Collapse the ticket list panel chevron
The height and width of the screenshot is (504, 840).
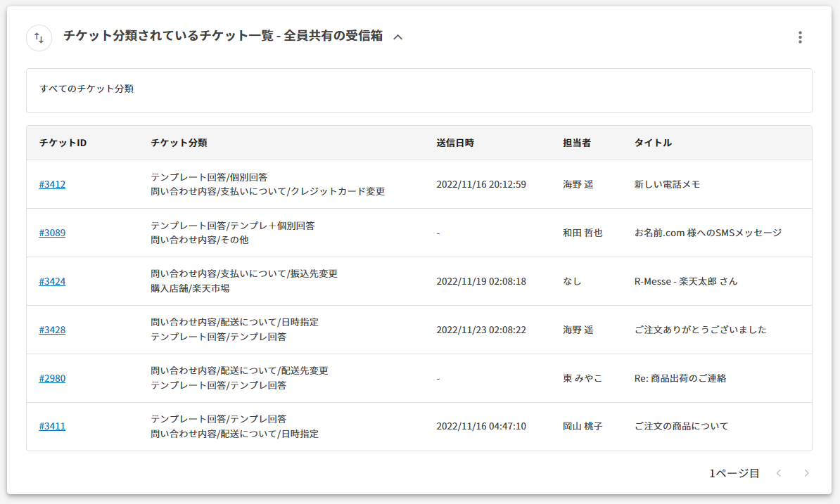click(x=397, y=37)
